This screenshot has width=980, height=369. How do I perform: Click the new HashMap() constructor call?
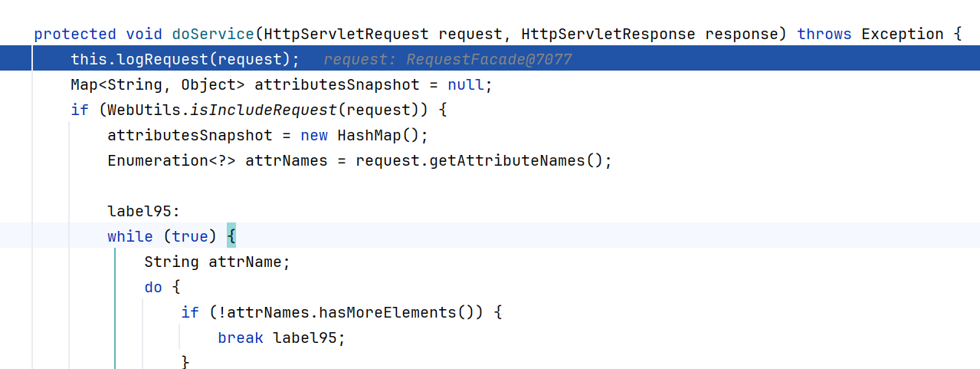(x=363, y=135)
